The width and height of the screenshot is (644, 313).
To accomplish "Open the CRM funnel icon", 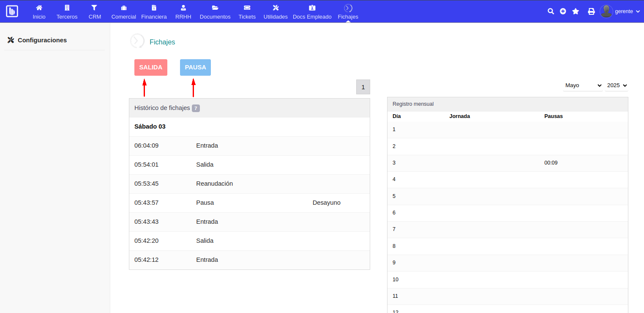I will coord(95,8).
